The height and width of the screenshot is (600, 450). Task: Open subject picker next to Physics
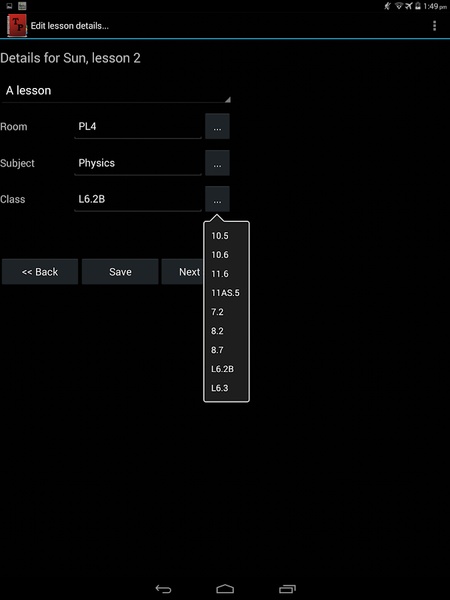(x=217, y=163)
